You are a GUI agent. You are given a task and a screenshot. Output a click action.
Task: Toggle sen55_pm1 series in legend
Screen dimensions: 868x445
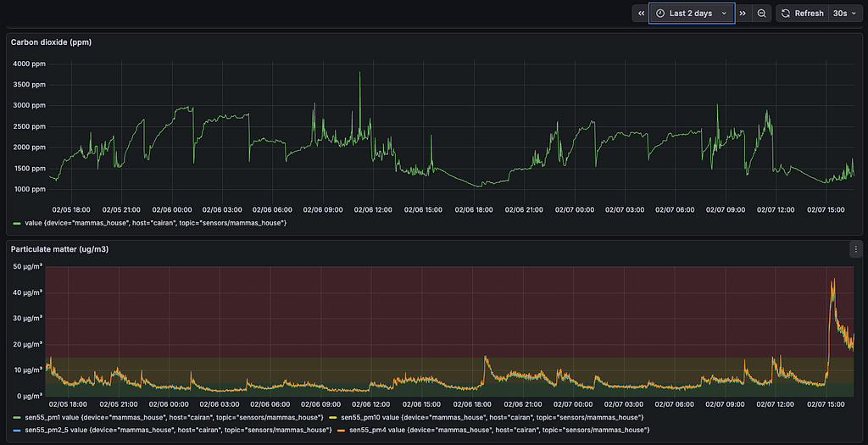[174, 417]
